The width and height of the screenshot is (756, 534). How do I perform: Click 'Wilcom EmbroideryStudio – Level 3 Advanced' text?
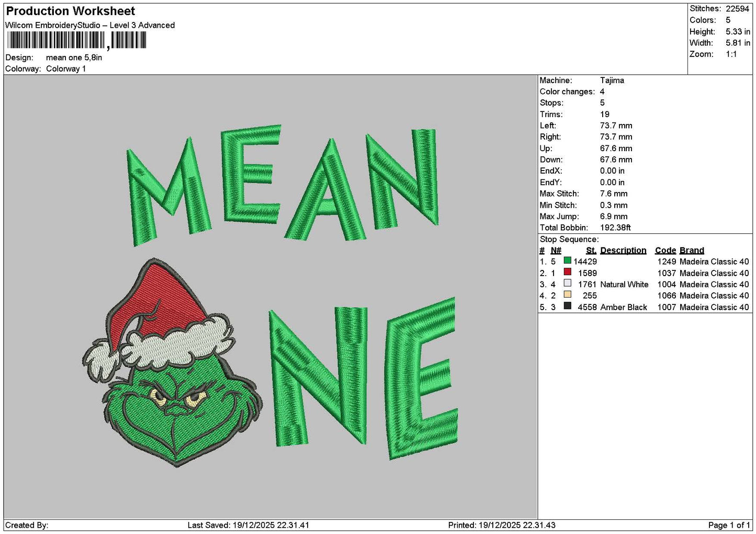pyautogui.click(x=90, y=25)
